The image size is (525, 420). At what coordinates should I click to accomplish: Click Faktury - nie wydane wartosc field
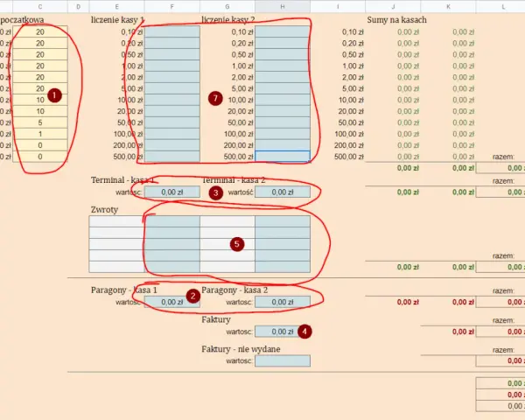283,360
